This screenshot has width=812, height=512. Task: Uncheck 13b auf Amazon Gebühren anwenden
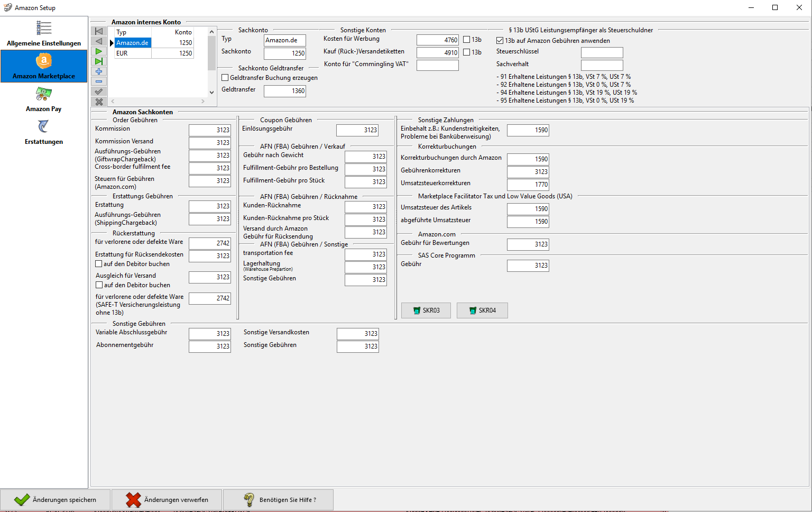click(x=500, y=41)
